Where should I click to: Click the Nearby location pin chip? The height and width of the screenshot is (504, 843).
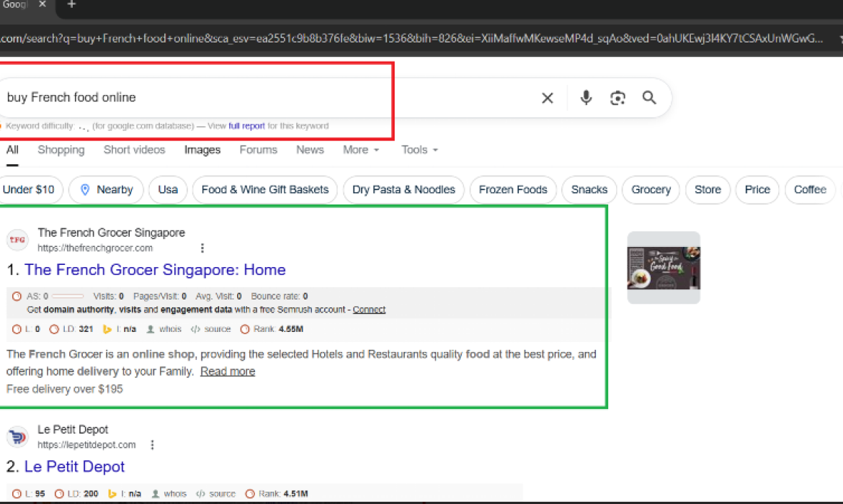tap(106, 189)
